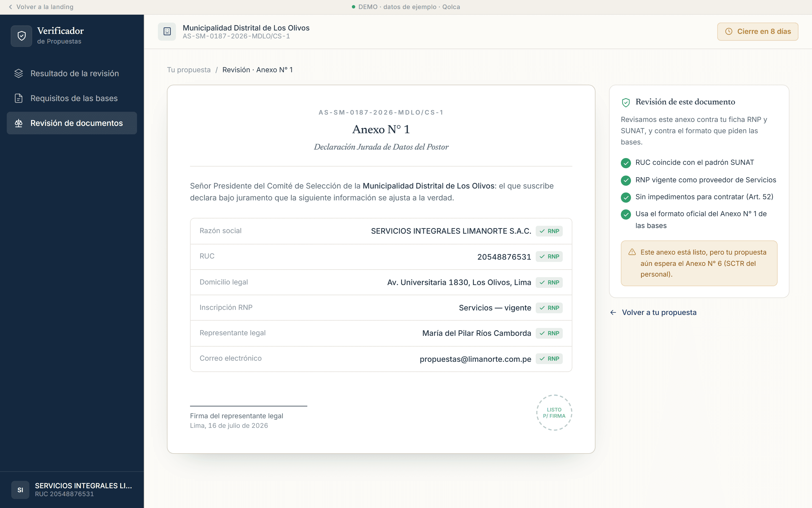Click the Anexo N° 1 document title
Viewport: 812px width, 508px height.
click(x=381, y=129)
